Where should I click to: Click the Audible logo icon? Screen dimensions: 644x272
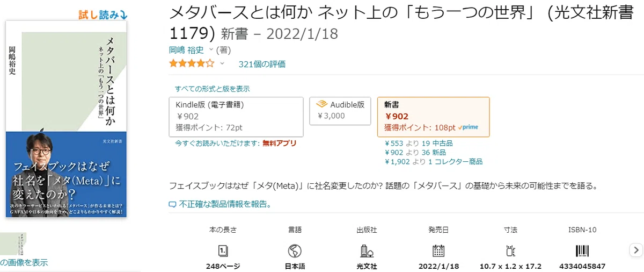[322, 104]
